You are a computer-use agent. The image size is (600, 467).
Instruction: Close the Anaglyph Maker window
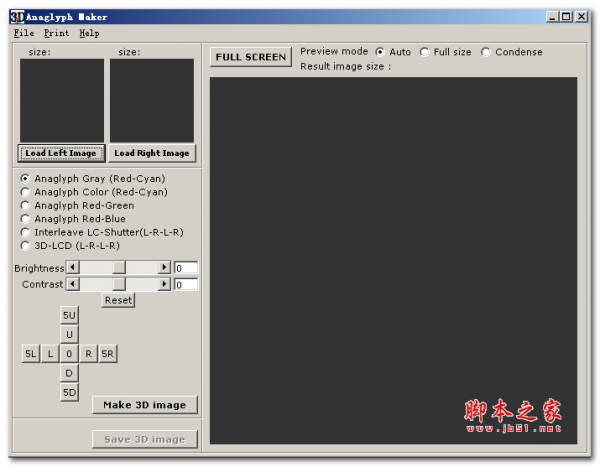tap(582, 17)
